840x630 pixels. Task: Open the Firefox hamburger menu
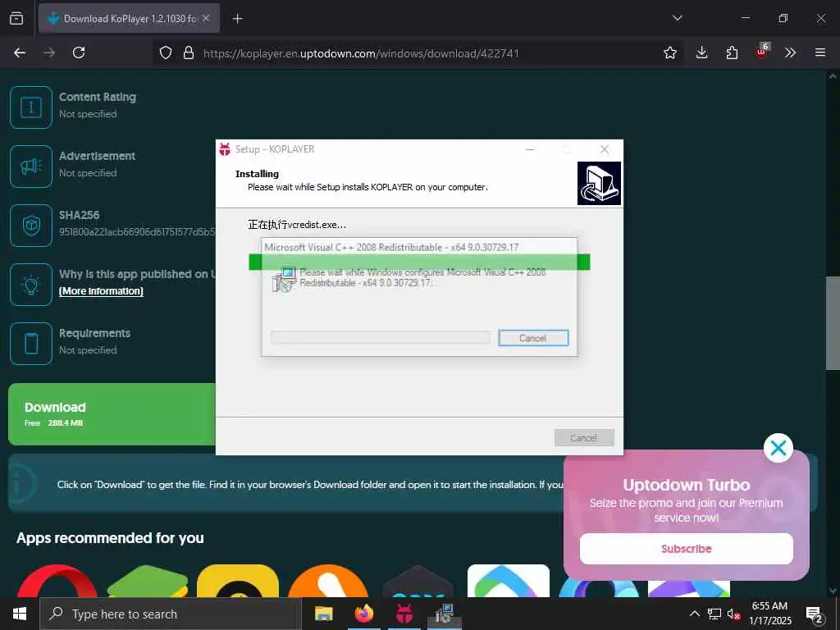coord(820,52)
